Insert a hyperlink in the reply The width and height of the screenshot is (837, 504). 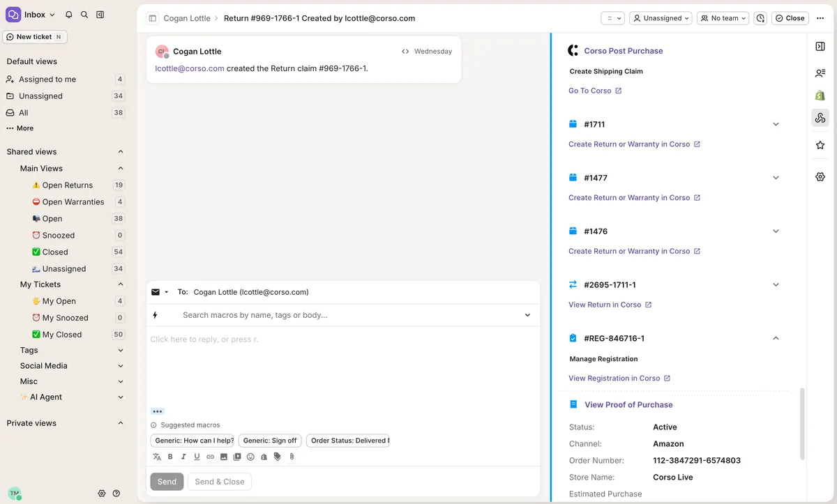pos(210,457)
